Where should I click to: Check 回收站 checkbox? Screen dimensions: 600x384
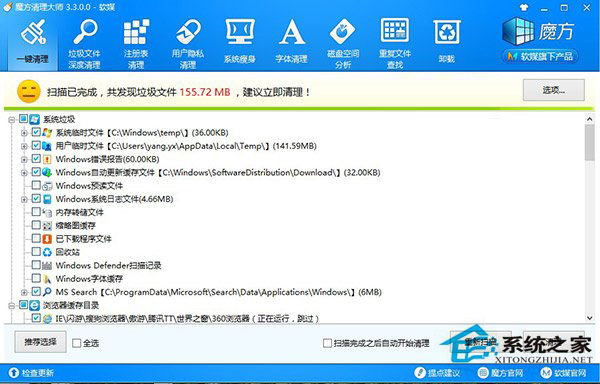[x=36, y=252]
